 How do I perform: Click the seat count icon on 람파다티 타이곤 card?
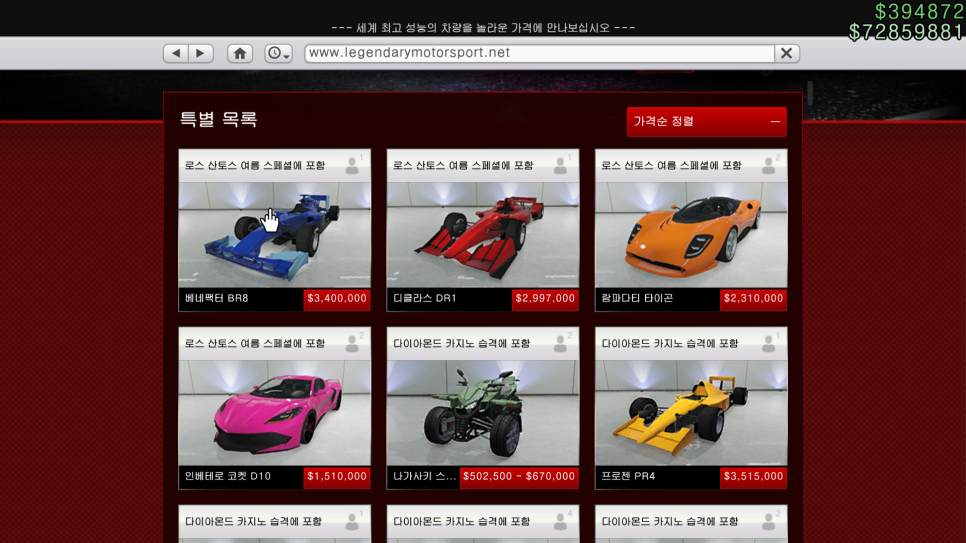(770, 165)
